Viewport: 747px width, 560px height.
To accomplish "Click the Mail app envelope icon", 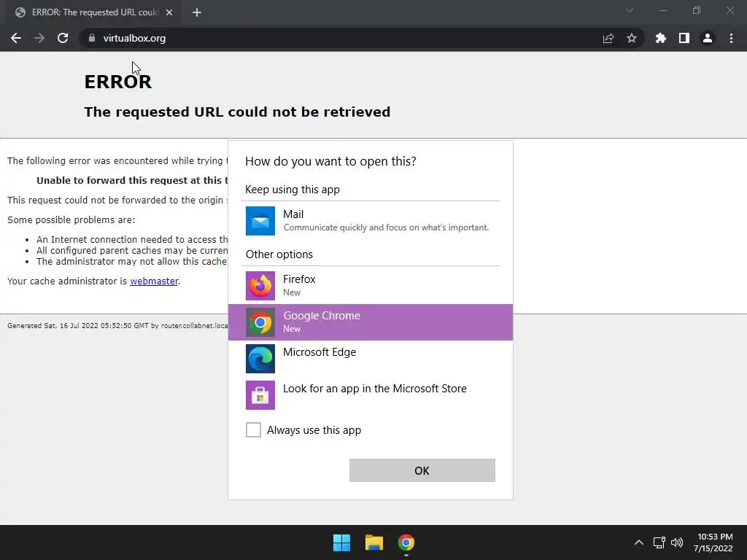I will click(x=260, y=221).
